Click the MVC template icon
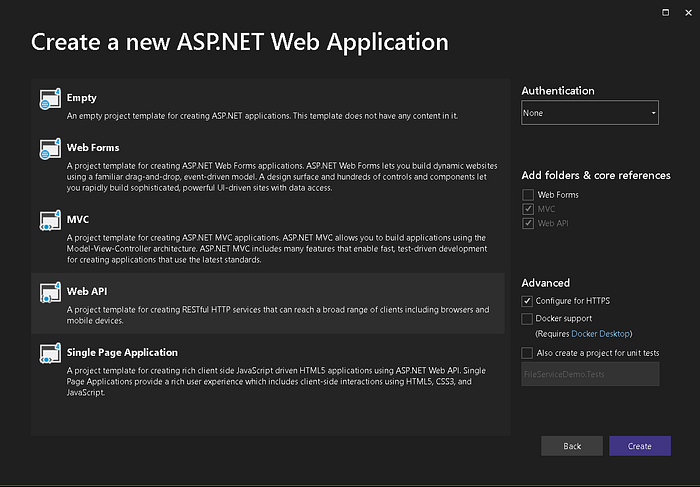Viewport: 700px width, 487px height. [x=50, y=219]
